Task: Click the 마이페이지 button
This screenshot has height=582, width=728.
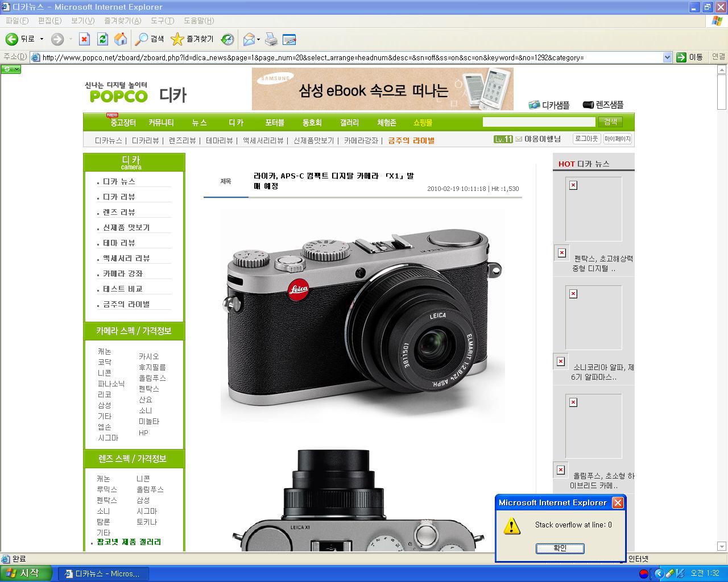Action: tap(617, 139)
